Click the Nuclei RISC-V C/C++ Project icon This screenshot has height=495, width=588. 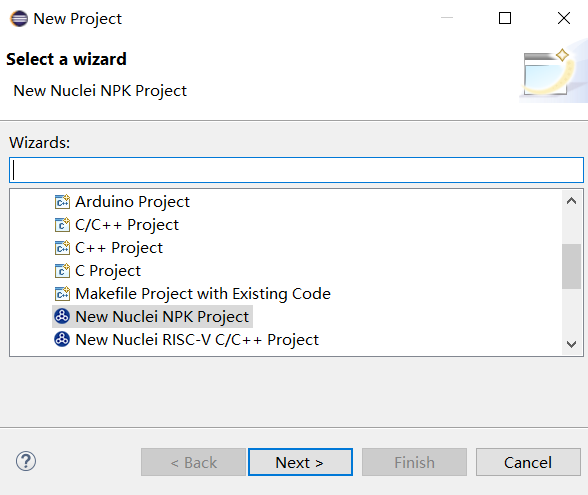(62, 339)
